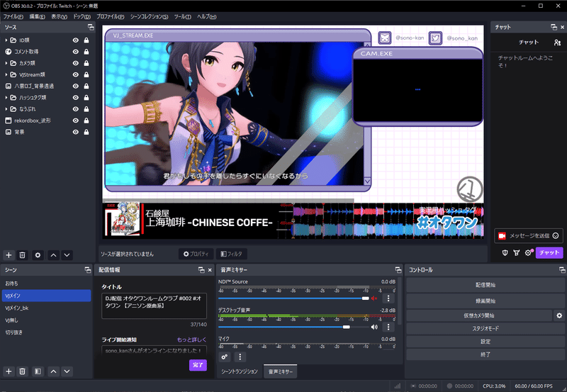Image resolution: width=567 pixels, height=392 pixels.
Task: Add a new scene with plus button
Action: tap(9, 371)
